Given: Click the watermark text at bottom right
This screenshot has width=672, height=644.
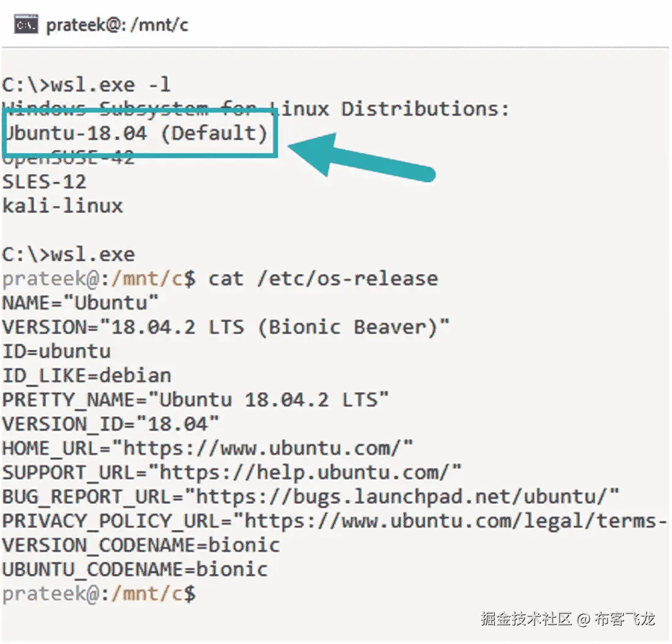Looking at the screenshot, I should click(x=568, y=619).
